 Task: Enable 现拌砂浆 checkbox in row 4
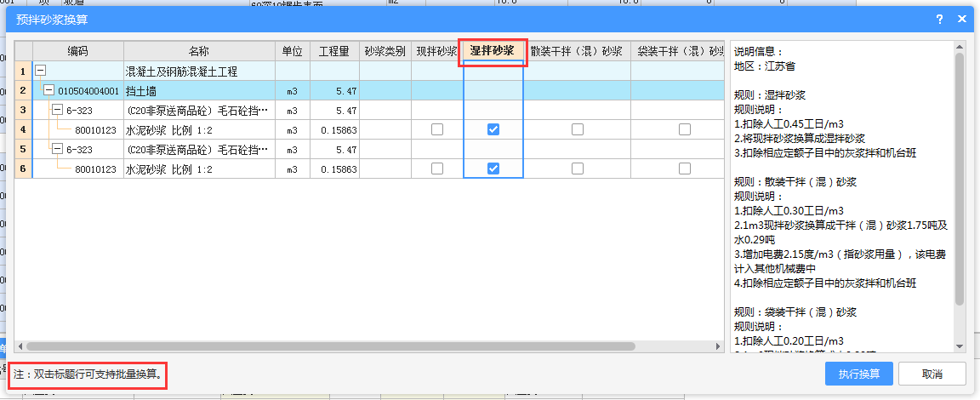[437, 129]
